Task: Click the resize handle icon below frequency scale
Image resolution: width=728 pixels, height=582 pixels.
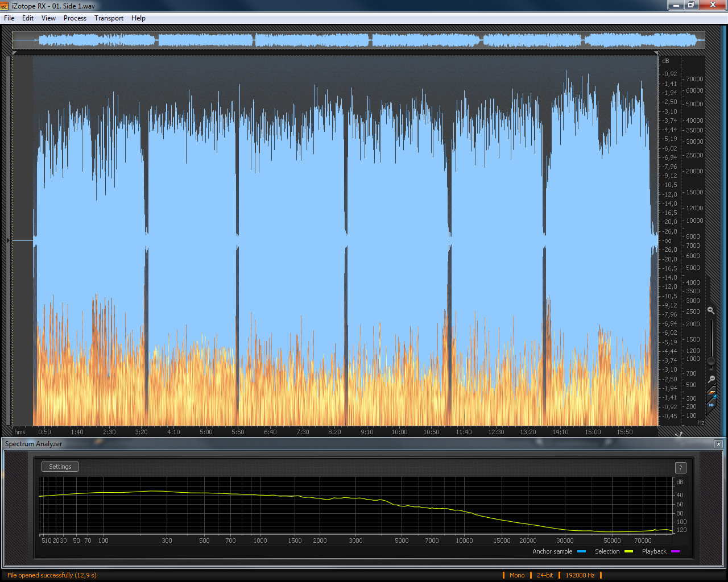Action: [x=679, y=434]
